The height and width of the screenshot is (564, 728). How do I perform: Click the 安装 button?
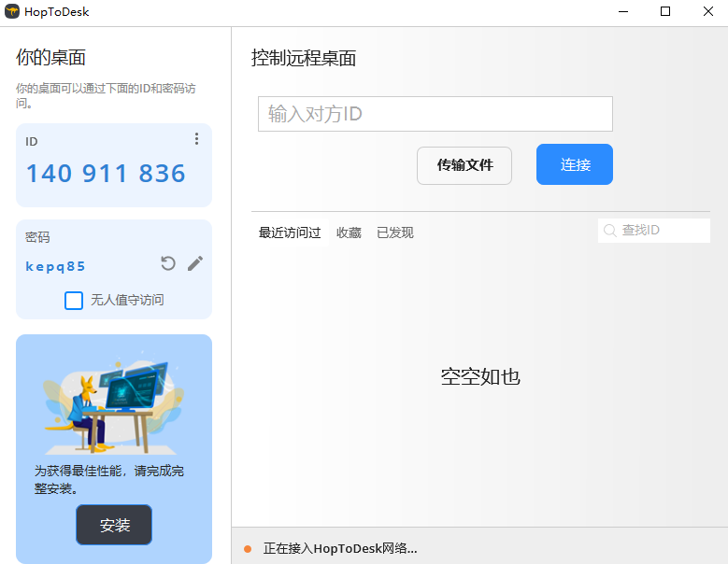pos(114,525)
